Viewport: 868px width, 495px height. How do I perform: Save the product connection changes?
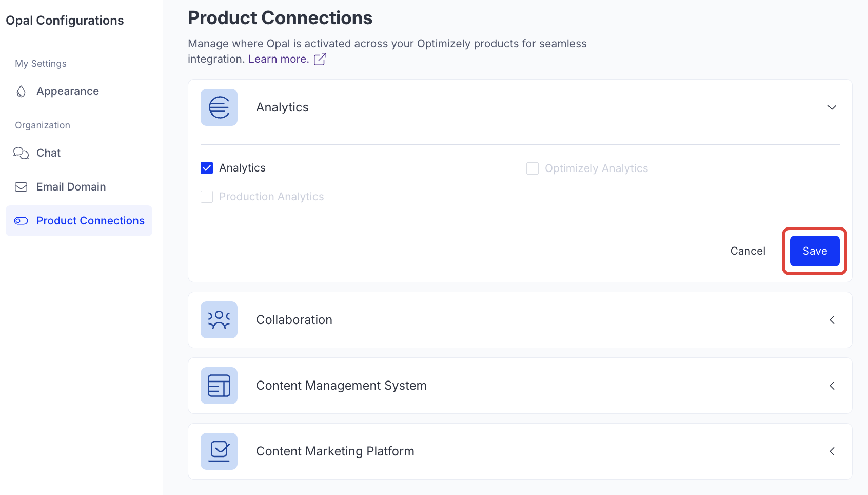[x=815, y=251]
